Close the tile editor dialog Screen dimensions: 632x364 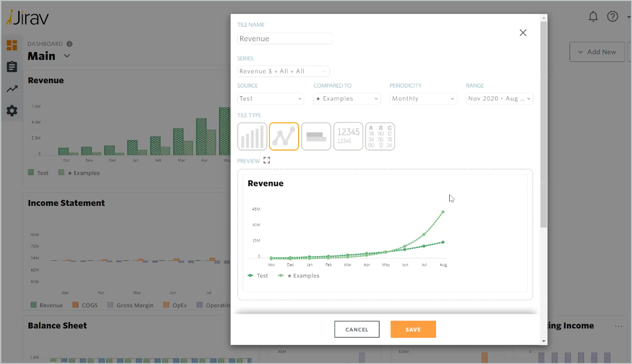[x=523, y=33]
